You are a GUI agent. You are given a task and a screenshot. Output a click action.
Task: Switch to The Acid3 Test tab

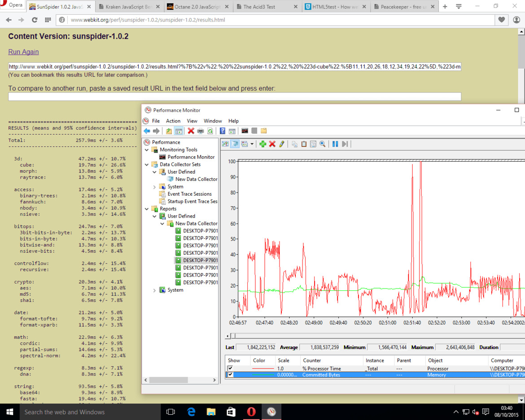tap(267, 7)
